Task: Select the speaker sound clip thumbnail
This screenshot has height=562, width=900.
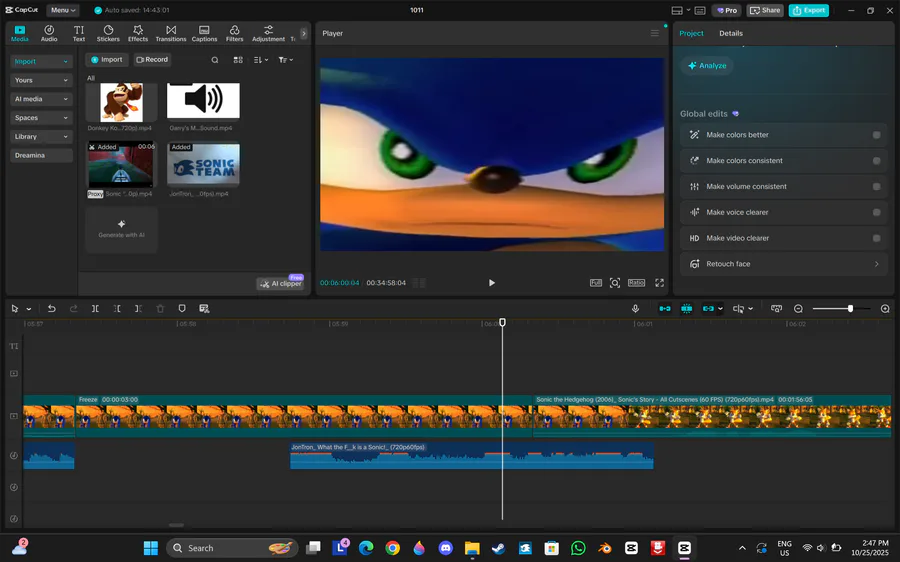Action: pos(203,101)
